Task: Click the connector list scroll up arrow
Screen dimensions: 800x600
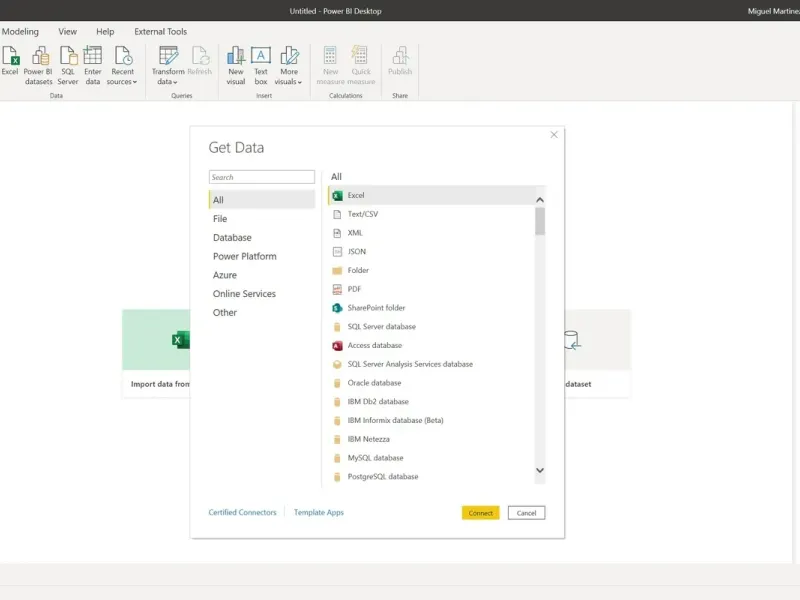Action: click(540, 199)
